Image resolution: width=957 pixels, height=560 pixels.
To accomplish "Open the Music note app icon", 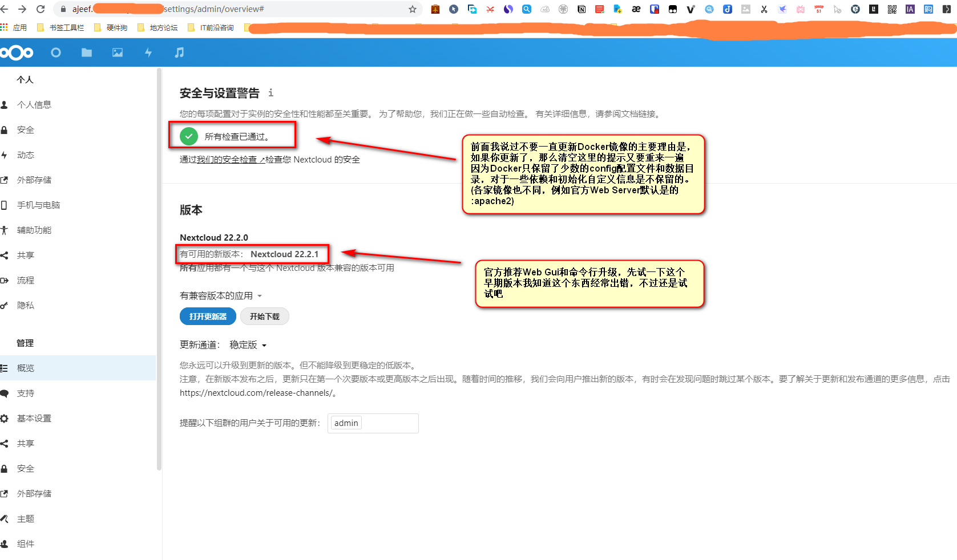I will point(179,52).
